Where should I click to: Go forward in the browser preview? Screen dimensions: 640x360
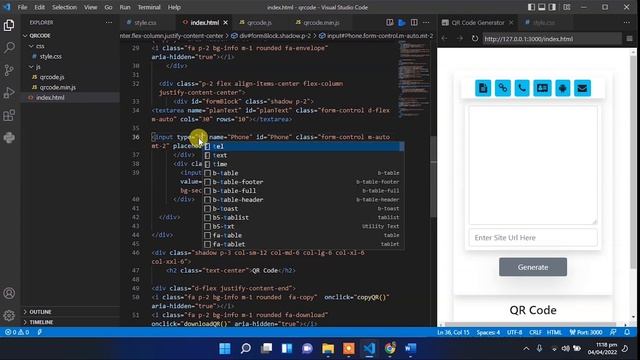(460, 38)
